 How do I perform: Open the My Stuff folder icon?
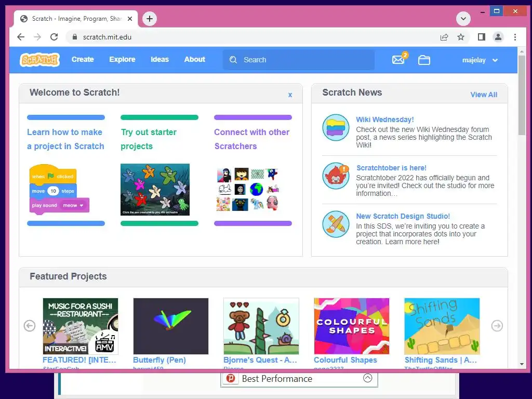(x=424, y=60)
